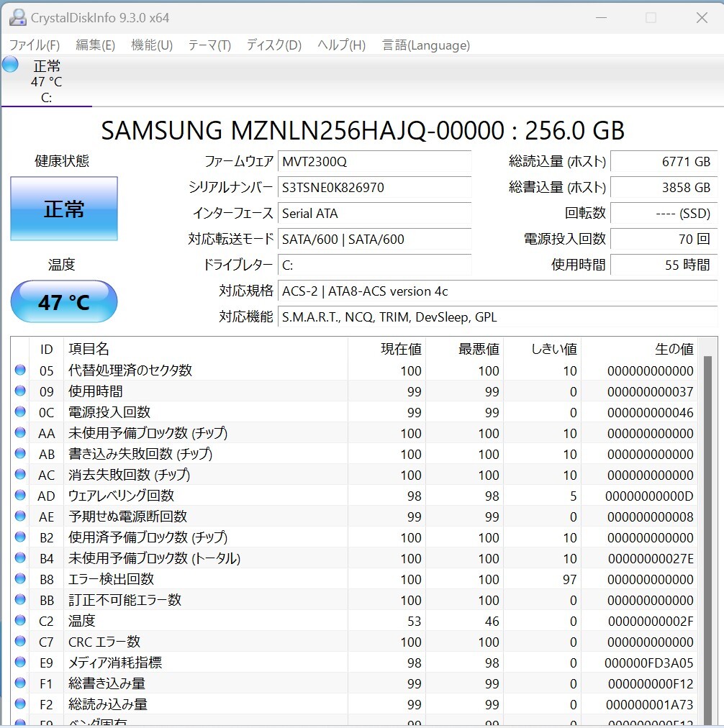Click power on count value 70 回
This screenshot has height=728, width=724.
click(x=664, y=239)
